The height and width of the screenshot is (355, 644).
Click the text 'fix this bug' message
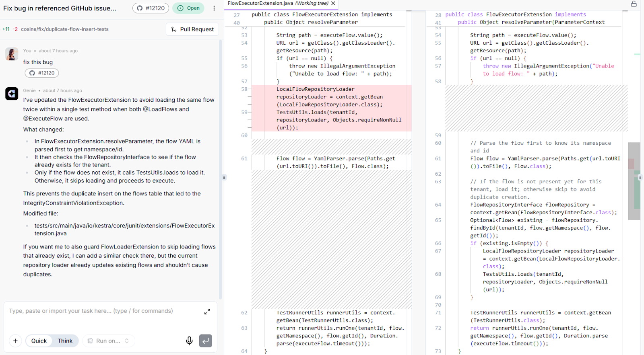tap(38, 62)
